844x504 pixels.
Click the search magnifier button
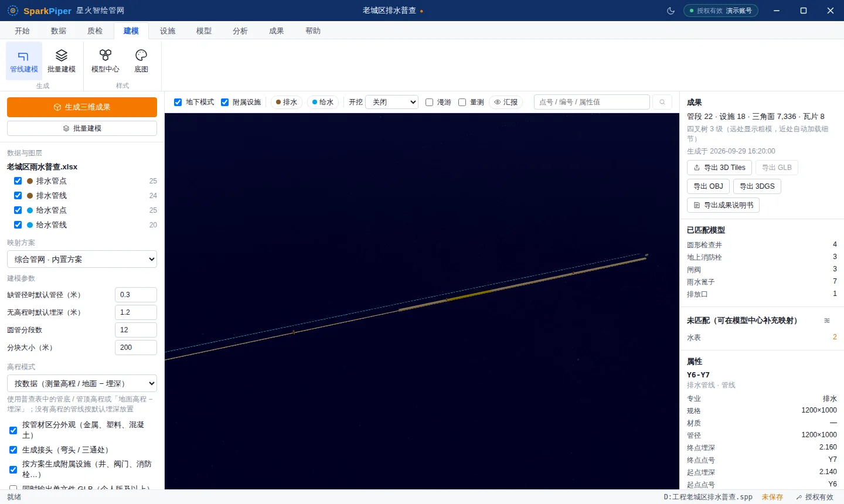tap(662, 102)
